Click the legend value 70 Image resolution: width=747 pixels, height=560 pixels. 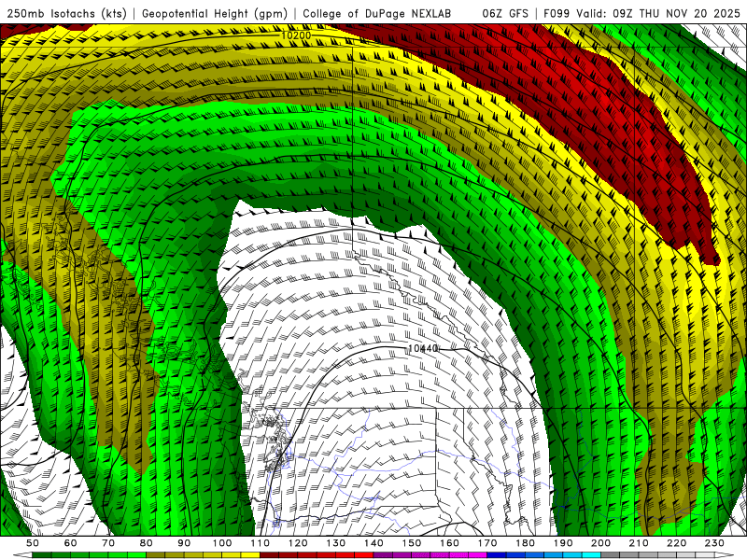[x=108, y=543]
